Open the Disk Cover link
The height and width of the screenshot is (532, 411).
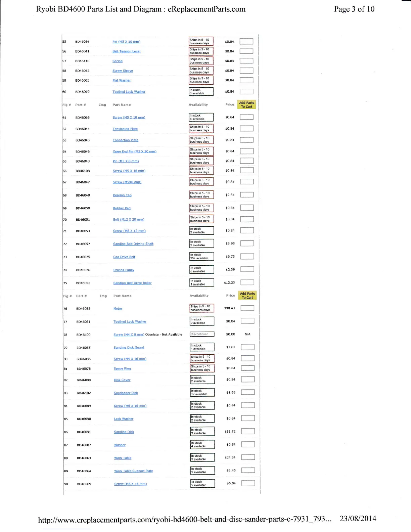(122, 380)
